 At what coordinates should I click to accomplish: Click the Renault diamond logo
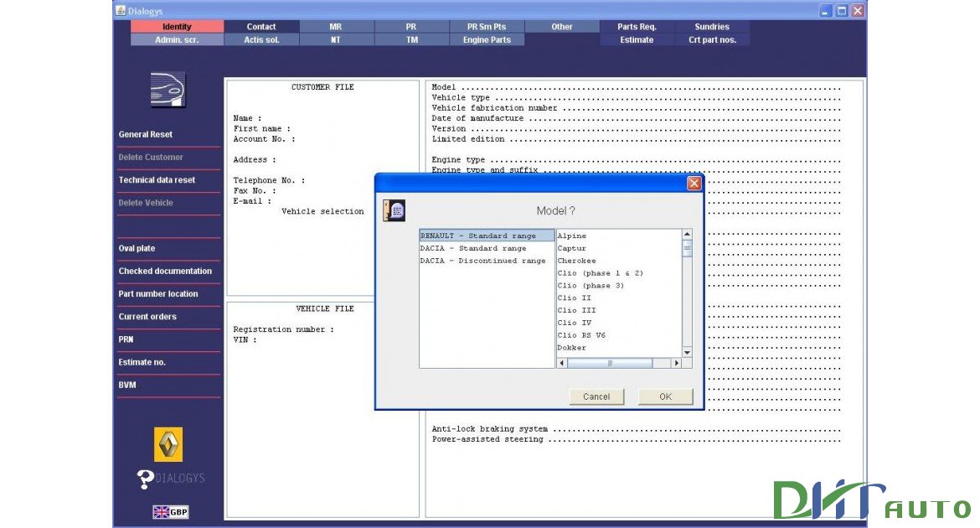168,444
